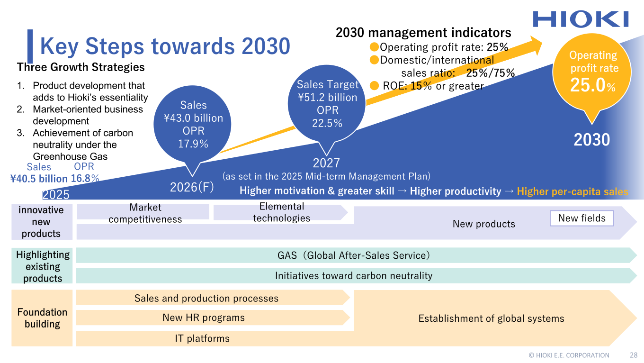The height and width of the screenshot is (363, 644).
Task: Click the 'New HR programs' arrow bar
Action: [x=213, y=318]
